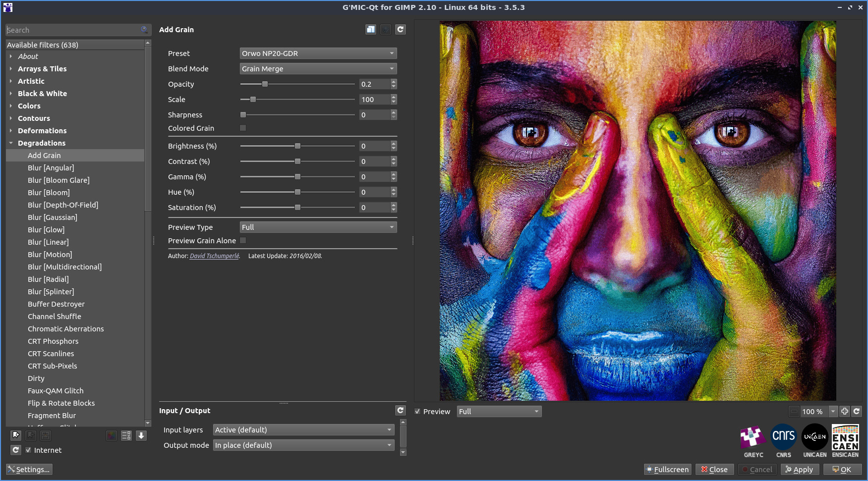Open David Tschumperlé author link

coord(214,256)
